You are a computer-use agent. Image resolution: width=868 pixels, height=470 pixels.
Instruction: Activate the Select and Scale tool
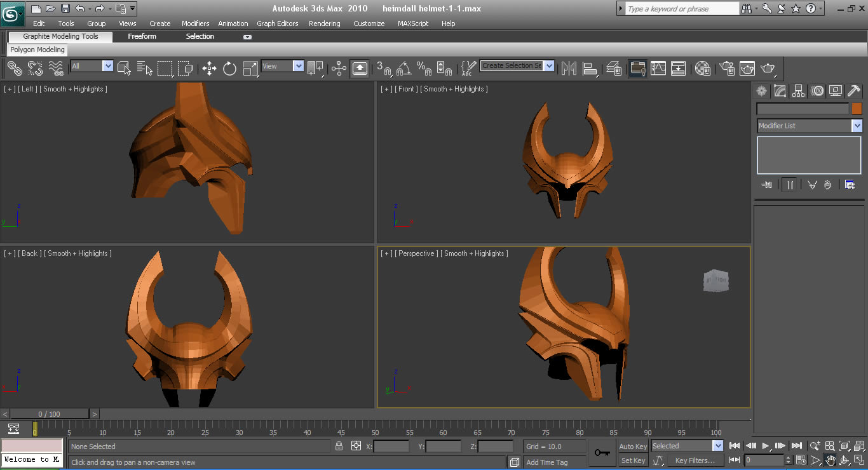coord(250,67)
